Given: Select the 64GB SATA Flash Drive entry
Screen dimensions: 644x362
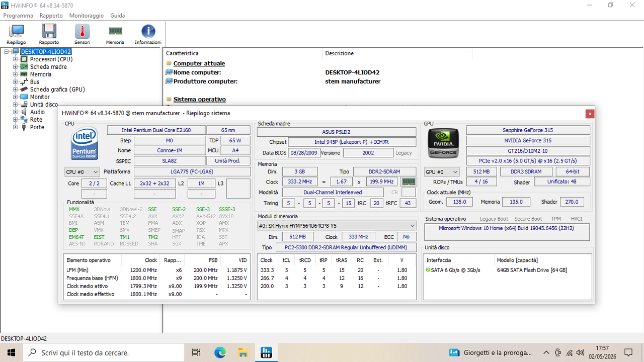Looking at the screenshot, I should (532, 270).
